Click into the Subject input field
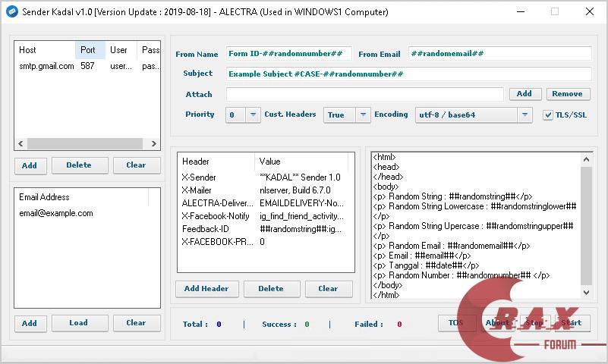608x364 pixels. click(x=408, y=74)
